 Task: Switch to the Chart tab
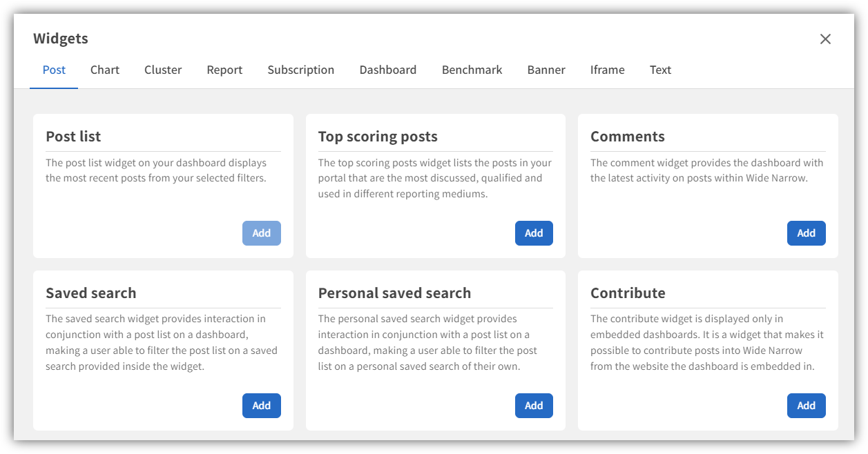click(x=105, y=70)
